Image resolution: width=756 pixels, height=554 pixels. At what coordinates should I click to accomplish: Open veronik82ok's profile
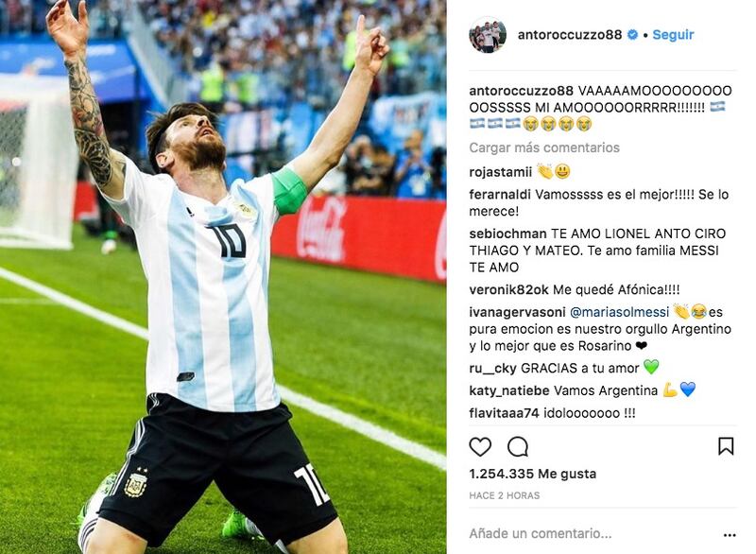508,290
